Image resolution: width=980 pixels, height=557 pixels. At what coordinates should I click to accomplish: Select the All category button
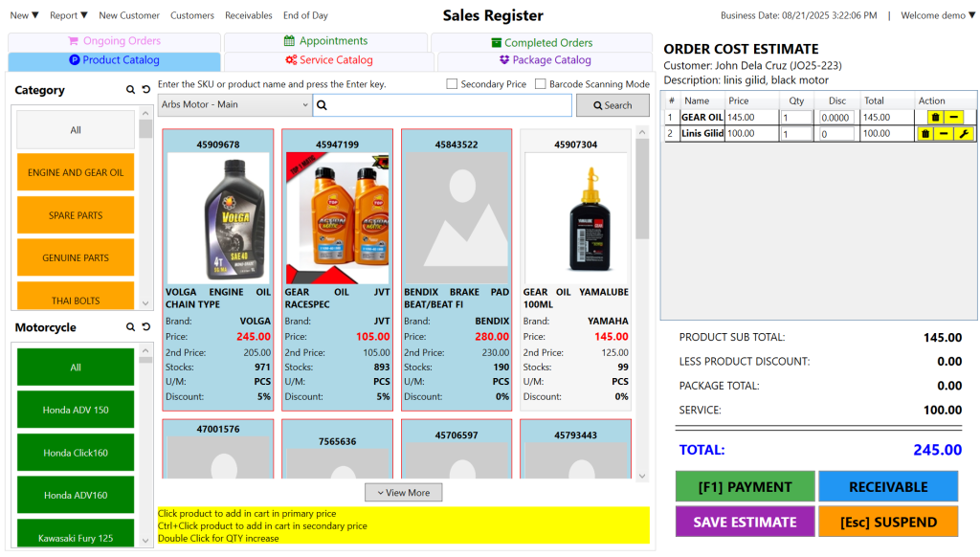point(76,130)
